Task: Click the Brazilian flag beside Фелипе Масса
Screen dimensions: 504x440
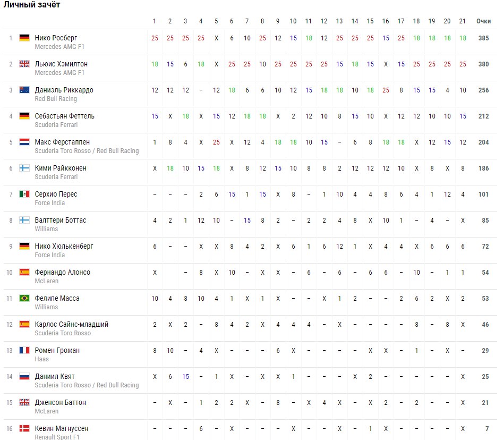Action: click(x=24, y=299)
